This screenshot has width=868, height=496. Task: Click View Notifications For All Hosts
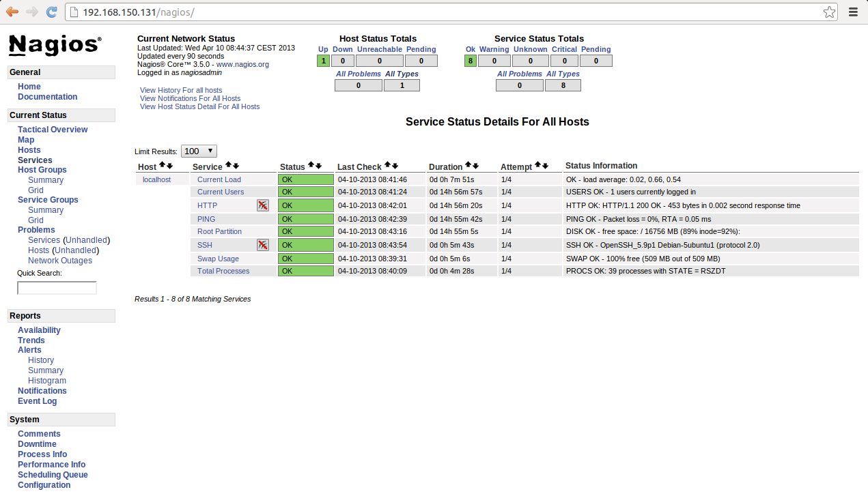[x=190, y=98]
